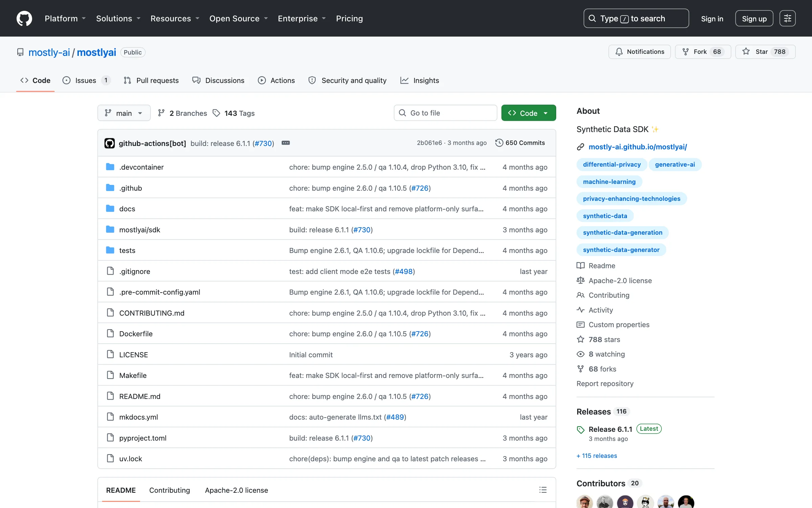Screen dimensions: 812x508
Task: Click the synthetic-data topic tag
Action: (605, 216)
